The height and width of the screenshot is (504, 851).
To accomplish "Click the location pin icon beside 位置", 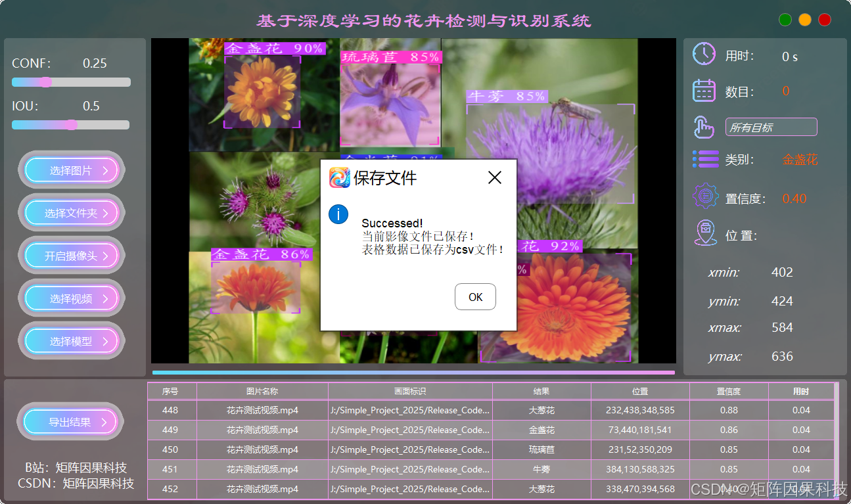I will pos(704,233).
